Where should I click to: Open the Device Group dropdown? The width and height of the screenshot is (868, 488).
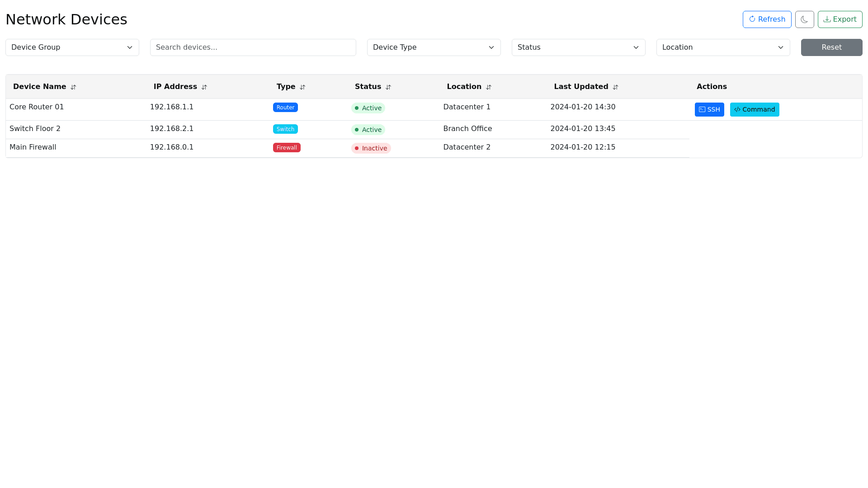[72, 47]
